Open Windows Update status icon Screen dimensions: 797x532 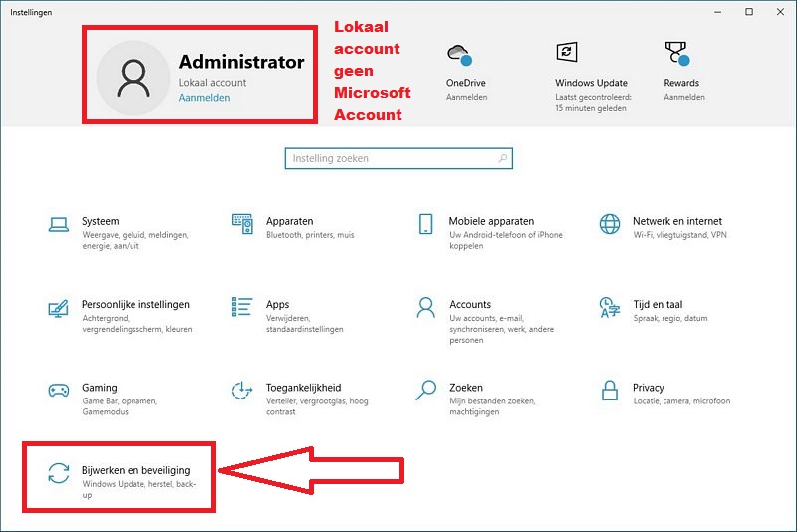point(568,53)
